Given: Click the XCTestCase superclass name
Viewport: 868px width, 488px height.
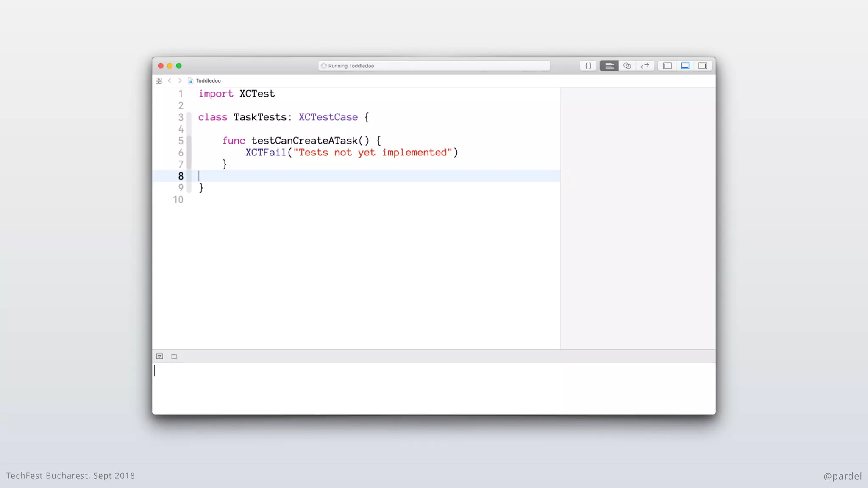Looking at the screenshot, I should click(328, 117).
